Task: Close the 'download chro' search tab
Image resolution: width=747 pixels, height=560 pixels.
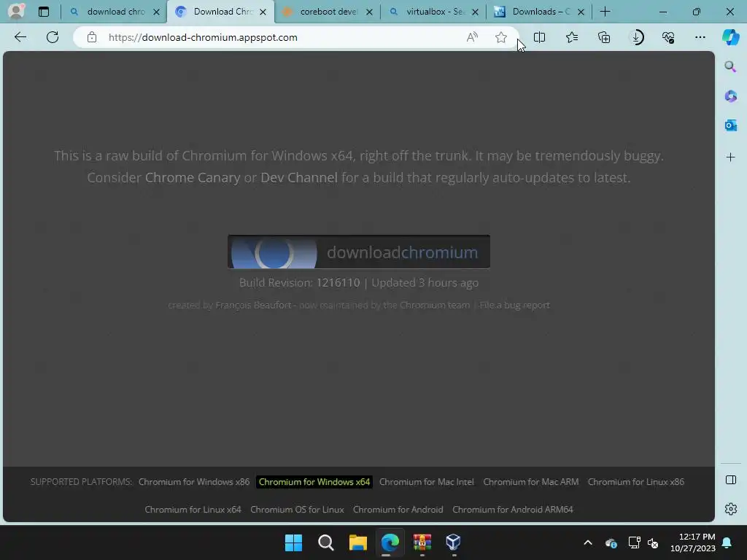Action: (156, 12)
